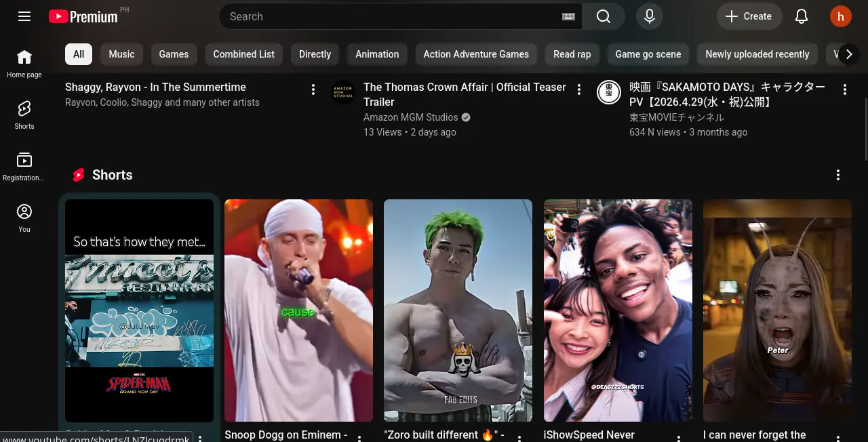868x442 pixels.
Task: Open I can never forget the short title
Action: 755,435
